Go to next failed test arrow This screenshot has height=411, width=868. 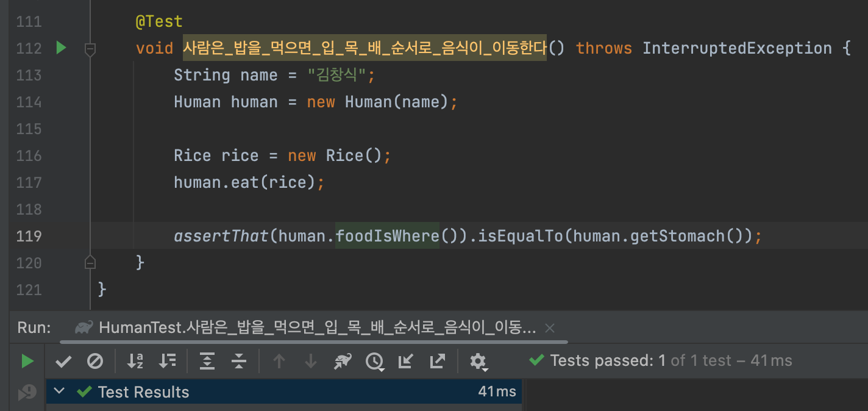(x=311, y=361)
